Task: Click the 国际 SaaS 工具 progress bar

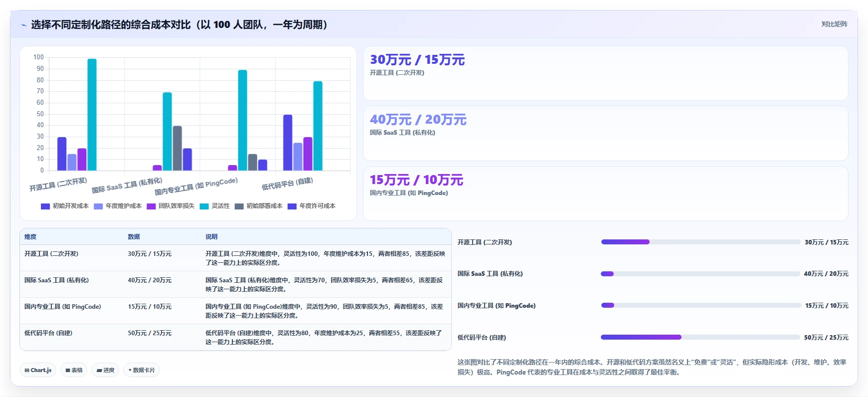Action: point(700,274)
